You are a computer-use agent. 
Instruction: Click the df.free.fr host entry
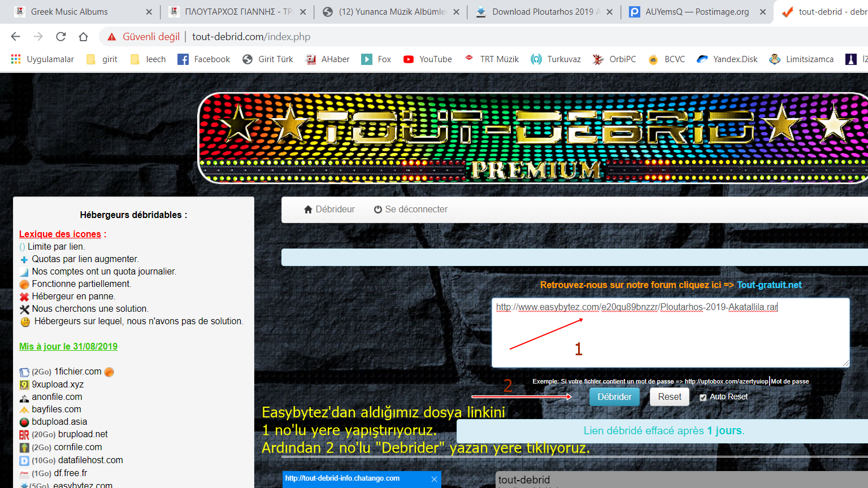tap(70, 473)
